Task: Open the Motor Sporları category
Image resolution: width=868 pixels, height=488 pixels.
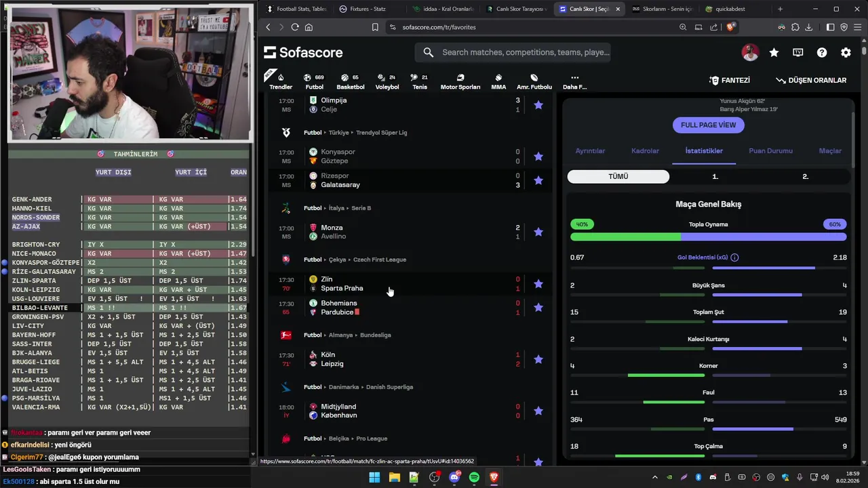Action: (x=460, y=81)
